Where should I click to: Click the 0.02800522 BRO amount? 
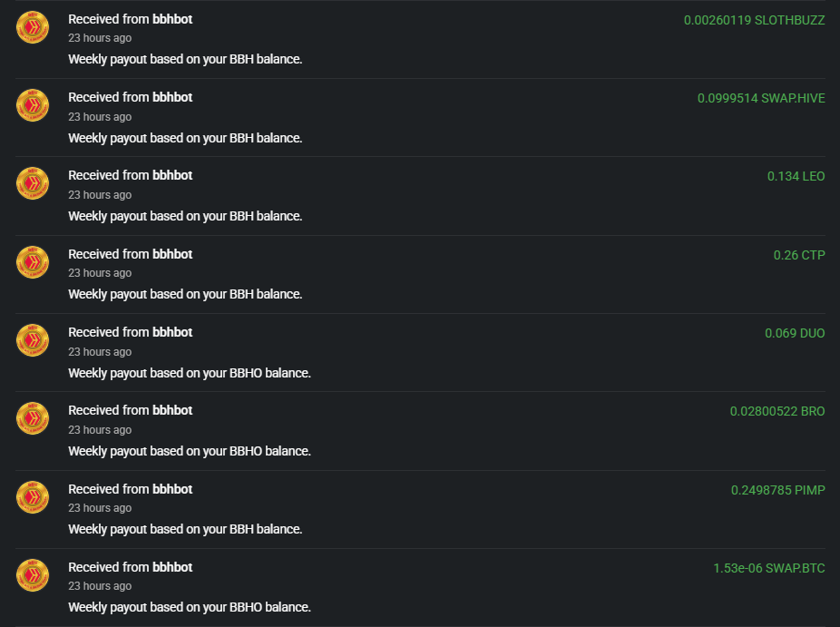tap(777, 411)
